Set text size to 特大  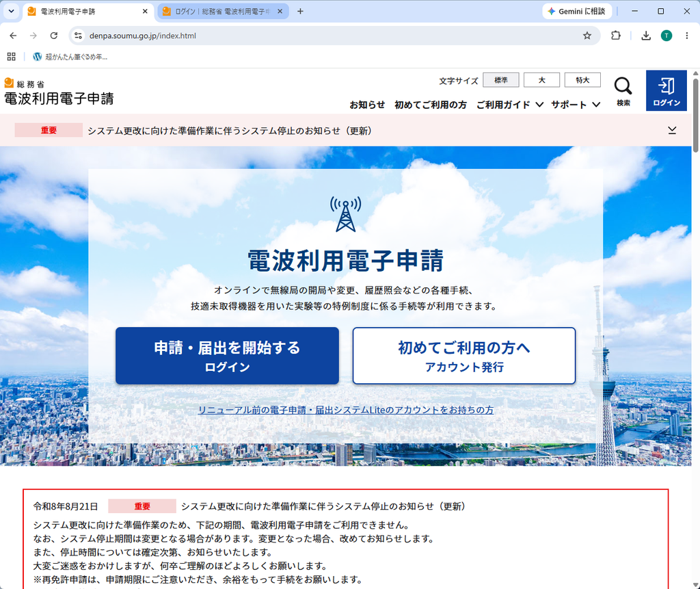582,80
